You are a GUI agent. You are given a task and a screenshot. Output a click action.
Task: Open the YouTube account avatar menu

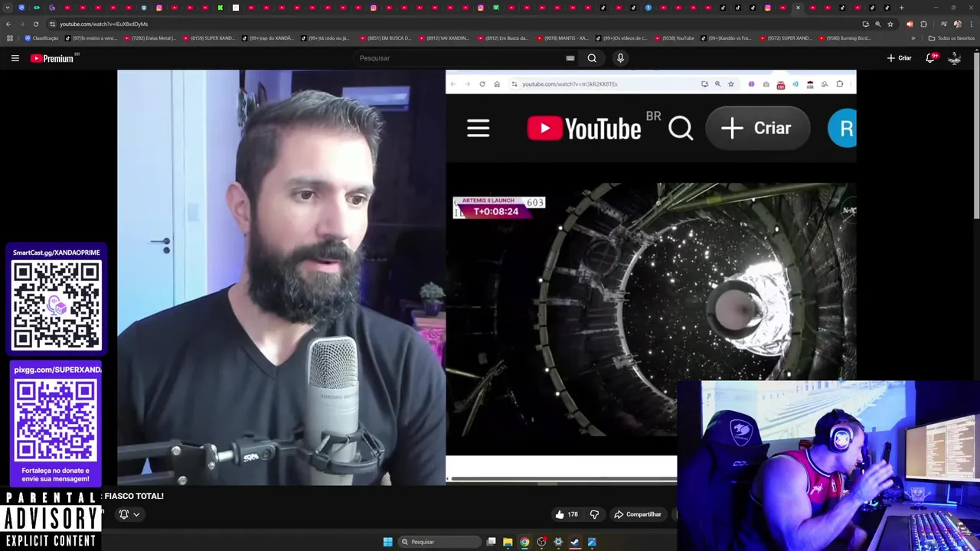pyautogui.click(x=954, y=58)
